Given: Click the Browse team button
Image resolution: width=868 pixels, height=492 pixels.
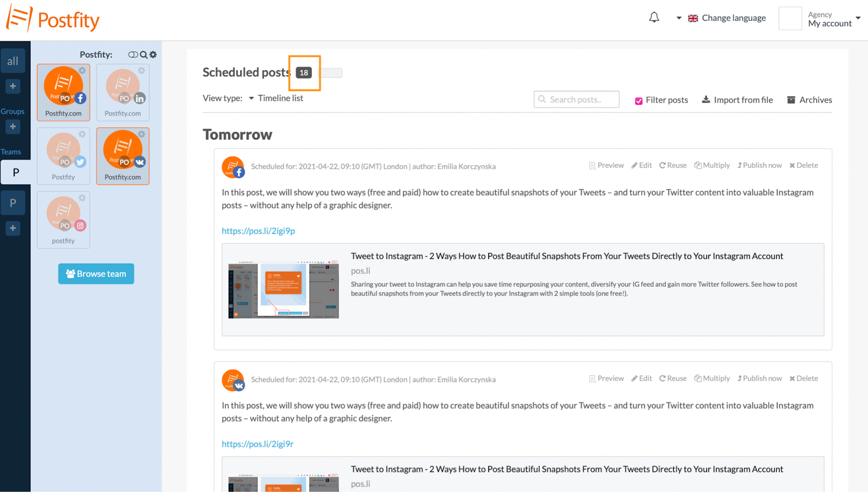Looking at the screenshot, I should (96, 274).
